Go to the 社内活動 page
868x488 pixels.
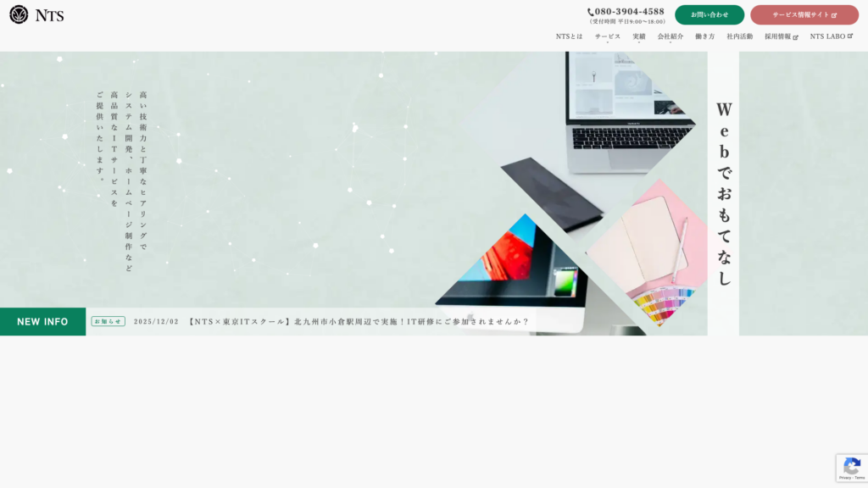(x=739, y=36)
